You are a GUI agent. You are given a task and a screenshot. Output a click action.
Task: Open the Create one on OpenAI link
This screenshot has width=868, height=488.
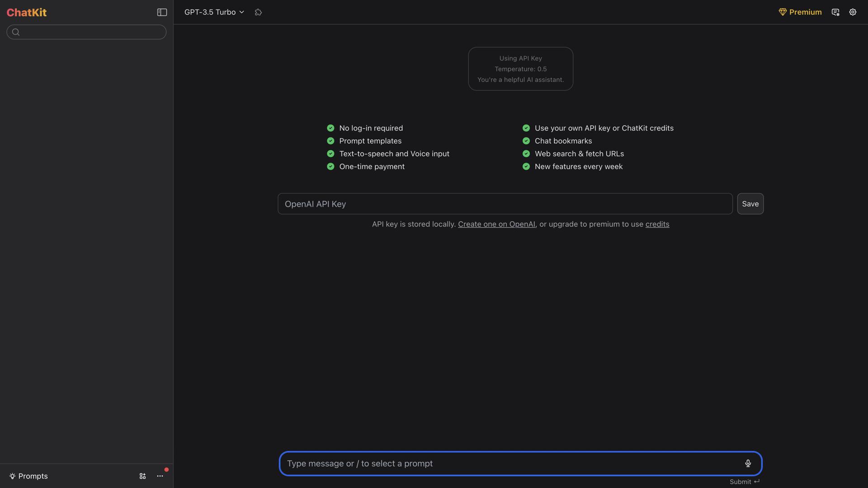click(496, 224)
